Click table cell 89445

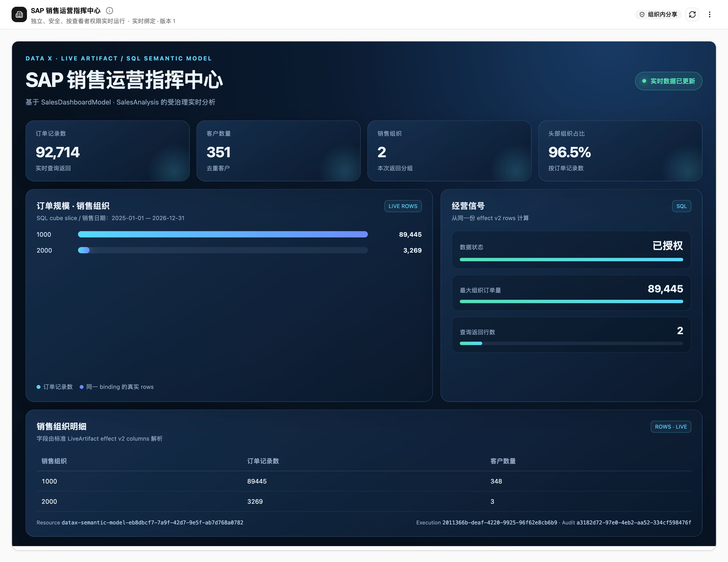pyautogui.click(x=257, y=481)
